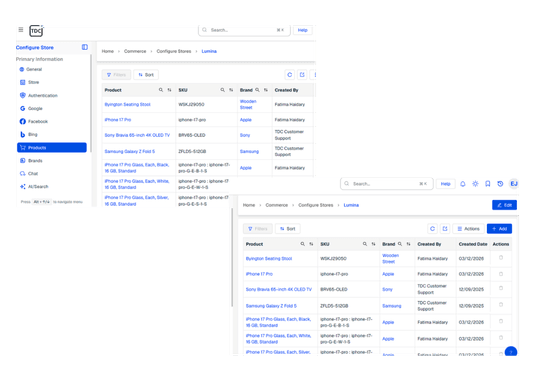Click the round blue help bubble

click(511, 352)
